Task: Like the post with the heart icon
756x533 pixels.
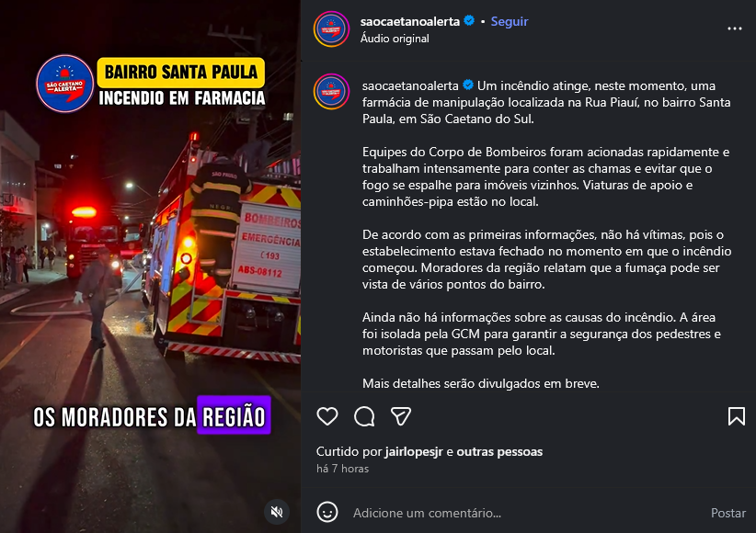Action: coord(327,416)
